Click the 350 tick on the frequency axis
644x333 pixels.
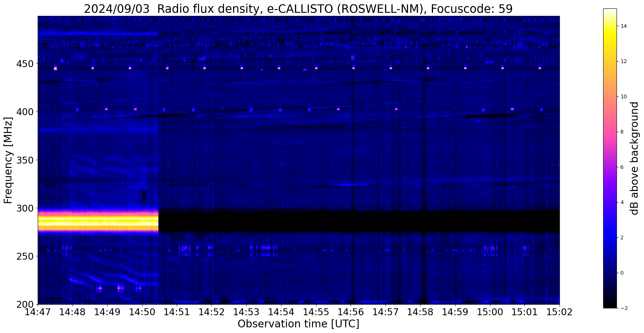pos(25,160)
